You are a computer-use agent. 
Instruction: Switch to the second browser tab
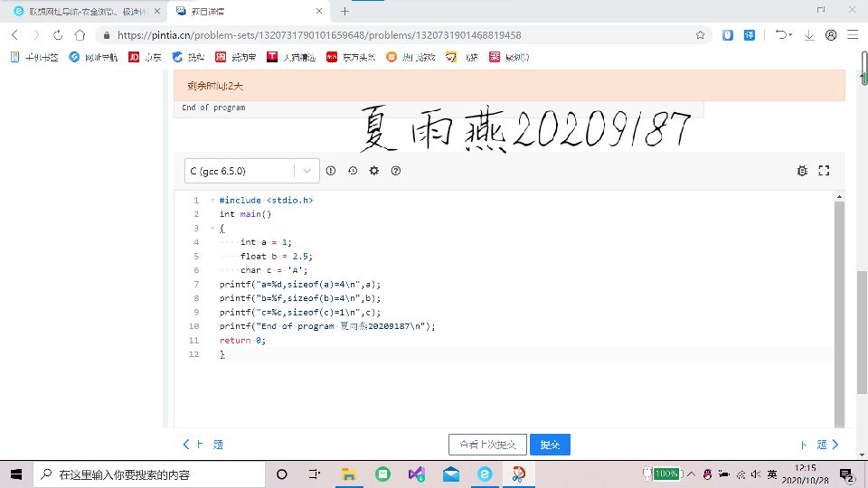(248, 11)
